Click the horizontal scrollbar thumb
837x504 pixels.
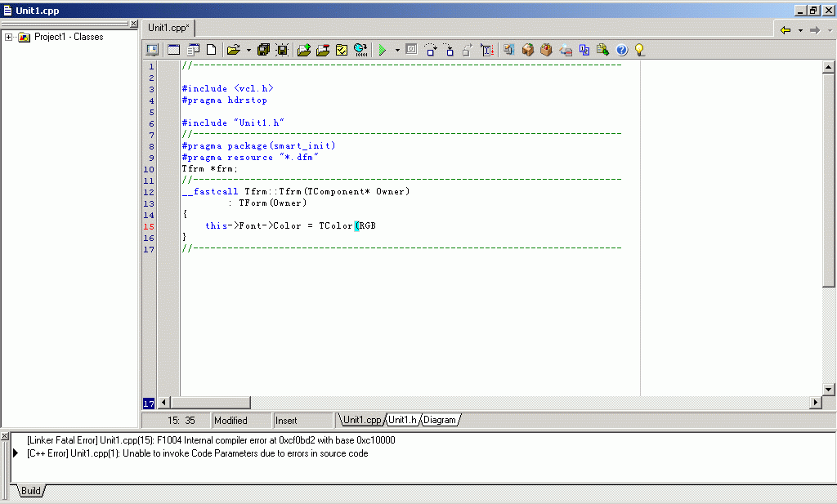point(210,403)
